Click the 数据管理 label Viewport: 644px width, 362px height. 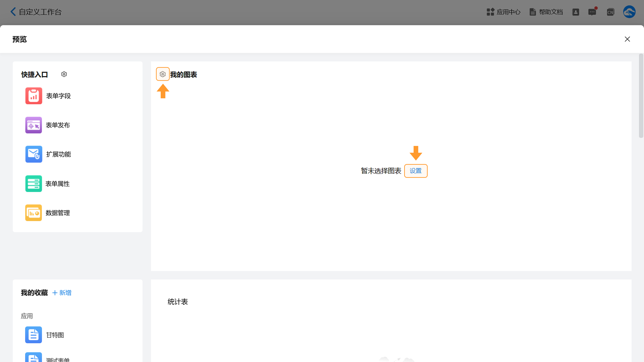(58, 213)
